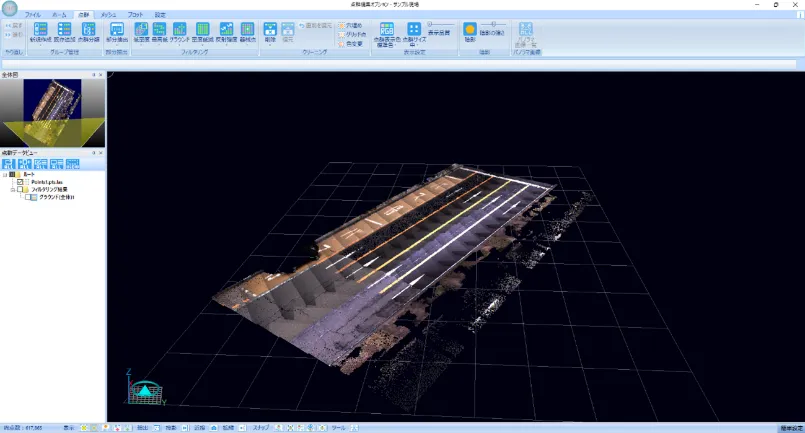Screen dimensions: 805x433
Task: Open the ファイル menu tab
Action: pyautogui.click(x=32, y=16)
